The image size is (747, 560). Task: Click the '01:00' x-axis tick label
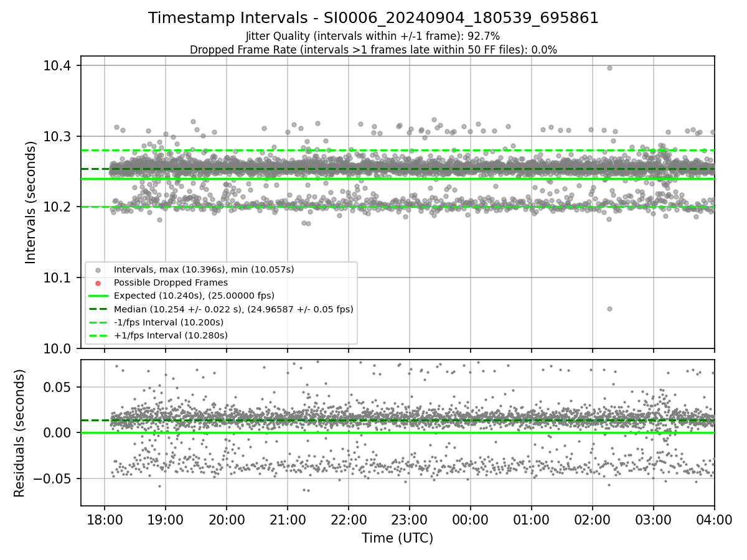(531, 520)
